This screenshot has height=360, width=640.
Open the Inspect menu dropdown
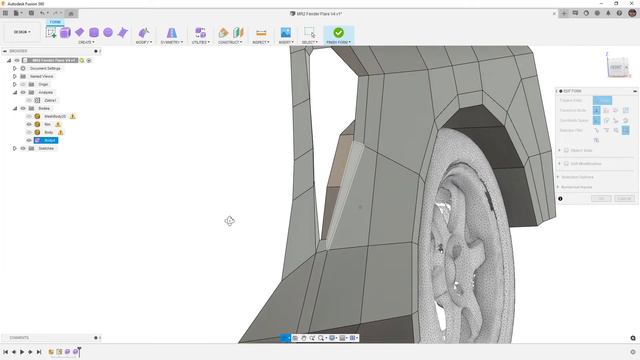click(x=260, y=42)
